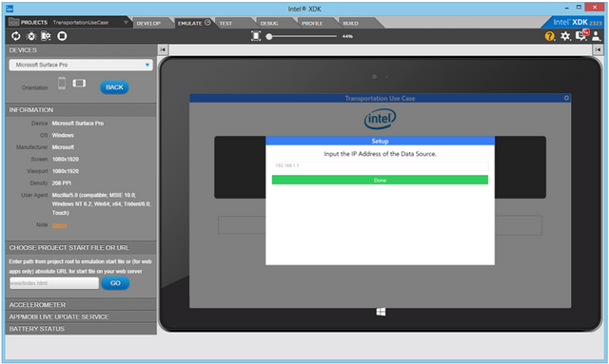Click the zoom slider handle
This screenshot has width=609, height=364.
tap(268, 36)
